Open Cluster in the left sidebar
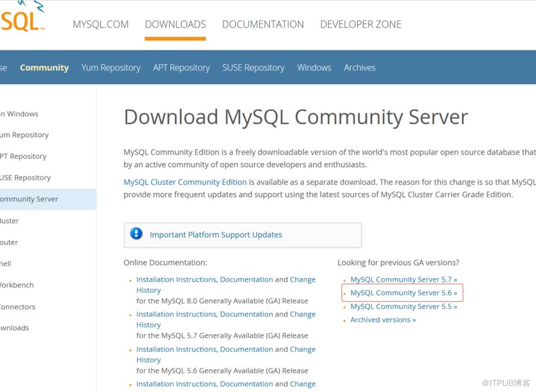This screenshot has width=536, height=392. pyautogui.click(x=10, y=221)
